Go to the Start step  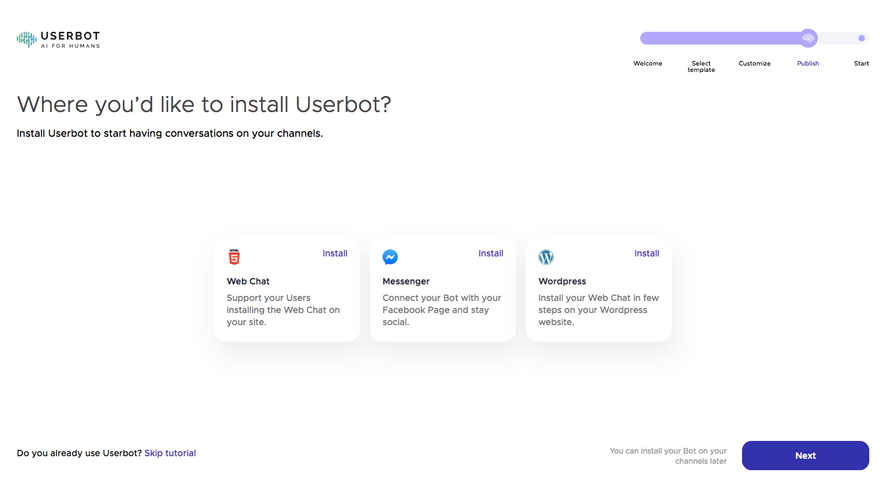tap(861, 63)
